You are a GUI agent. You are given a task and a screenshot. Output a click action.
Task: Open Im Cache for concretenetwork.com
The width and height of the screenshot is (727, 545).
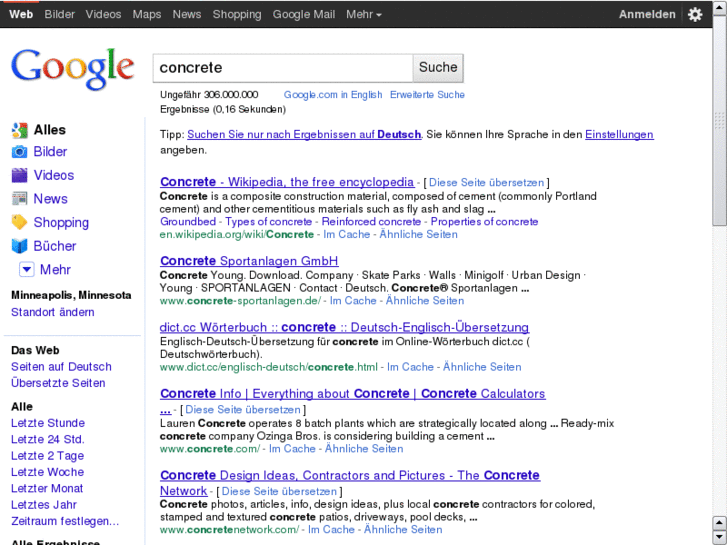331,529
